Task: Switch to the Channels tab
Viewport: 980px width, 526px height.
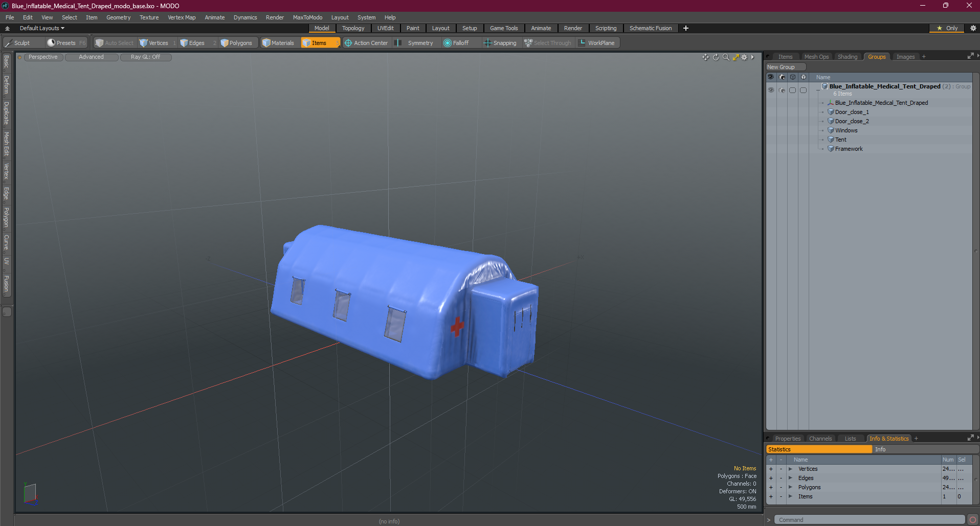Action: pyautogui.click(x=820, y=439)
